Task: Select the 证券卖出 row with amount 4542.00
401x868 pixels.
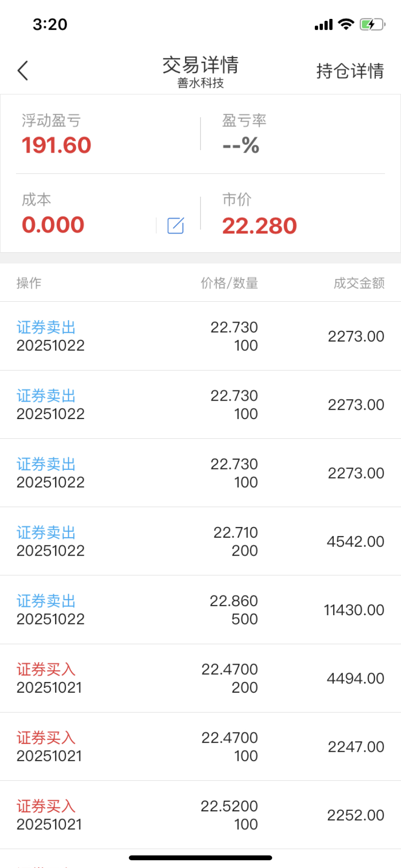Action: pyautogui.click(x=200, y=542)
